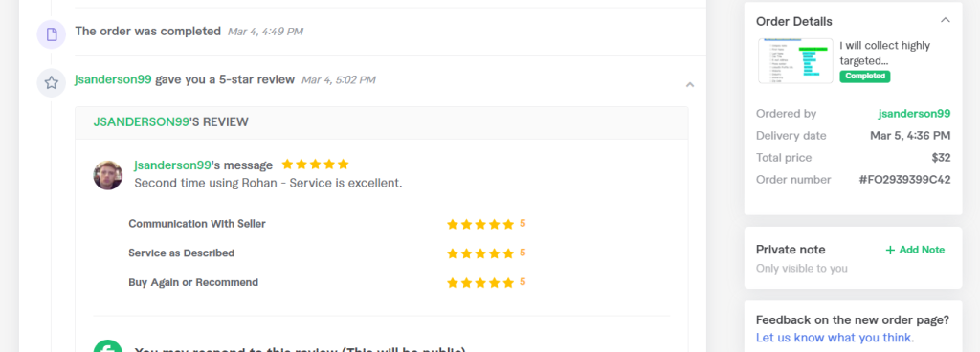Click the star icon beside 5-star review
The height and width of the screenshot is (352, 980).
coord(52,82)
